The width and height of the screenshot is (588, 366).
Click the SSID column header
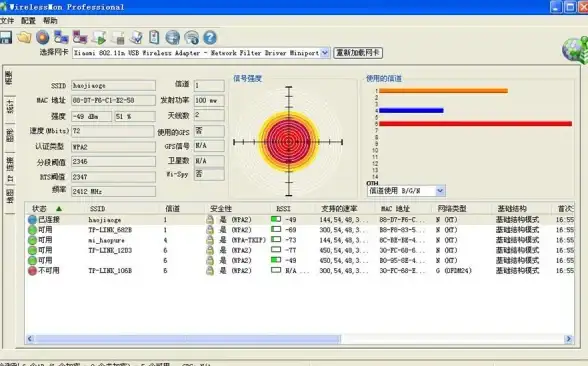pos(98,208)
